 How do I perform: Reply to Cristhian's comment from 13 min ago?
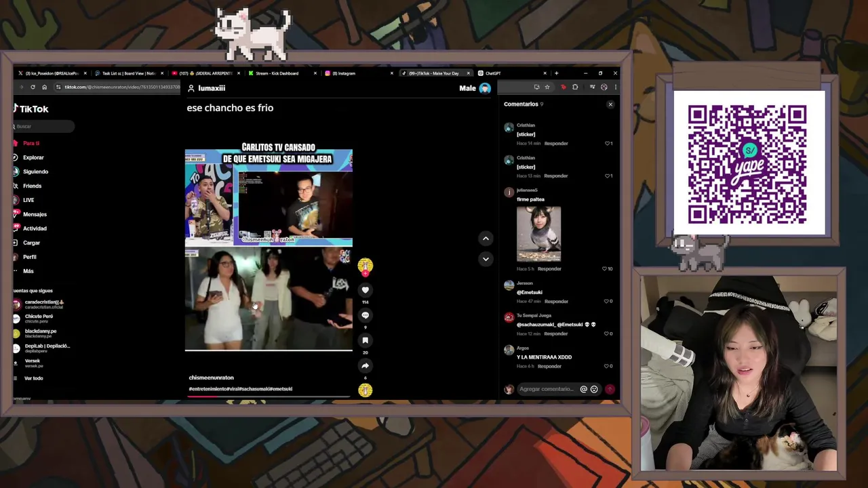[556, 176]
